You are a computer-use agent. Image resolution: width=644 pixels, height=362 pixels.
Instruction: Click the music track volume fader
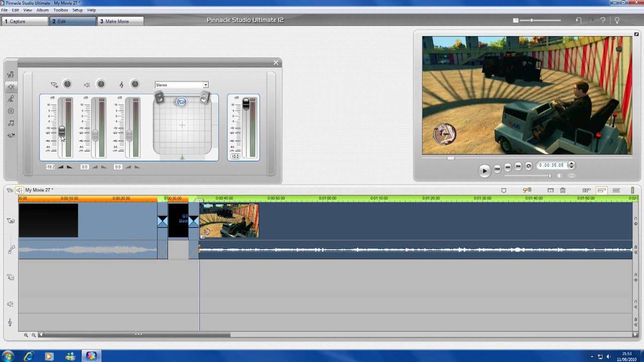tap(129, 135)
